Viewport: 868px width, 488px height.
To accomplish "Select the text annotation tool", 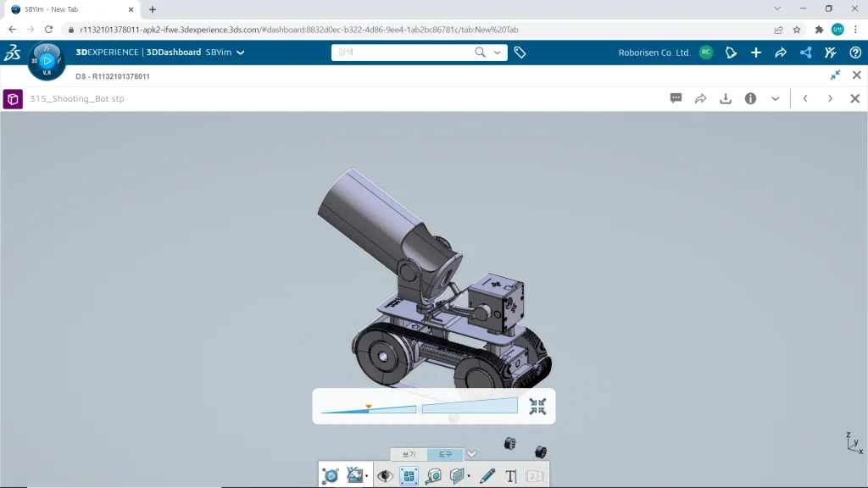I will (x=510, y=476).
